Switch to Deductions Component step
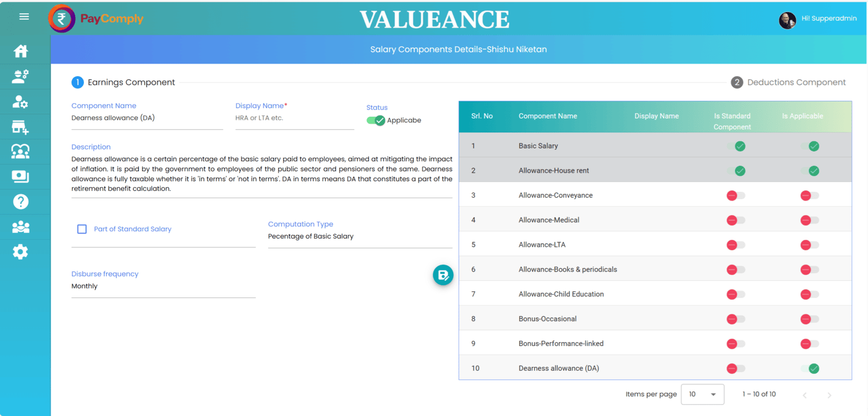The width and height of the screenshot is (868, 416). pos(788,83)
